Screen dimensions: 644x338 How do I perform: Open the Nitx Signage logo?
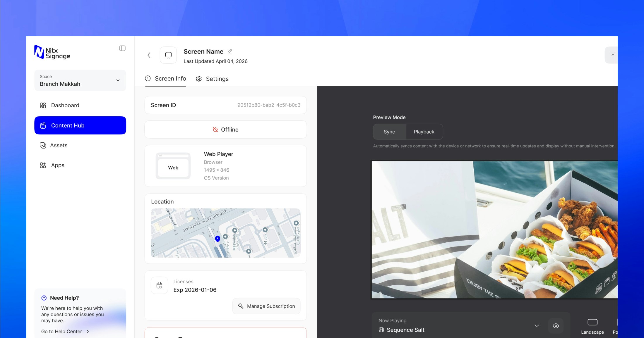coord(52,52)
